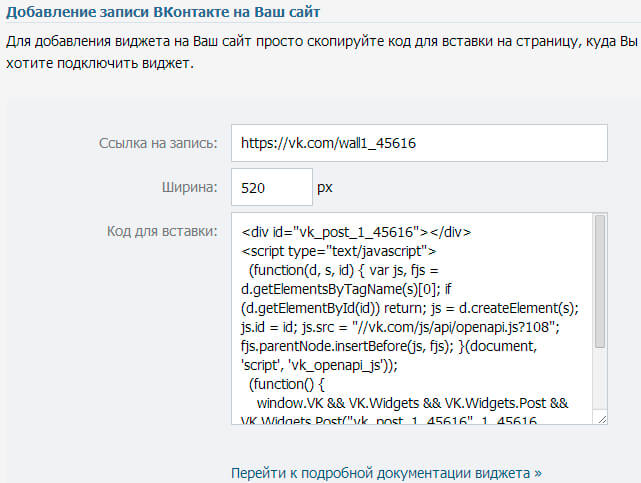Image resolution: width=641 pixels, height=483 pixels.
Task: Click the 'd.getElementsByTagName(s)[0]' code line
Action: (x=380, y=289)
